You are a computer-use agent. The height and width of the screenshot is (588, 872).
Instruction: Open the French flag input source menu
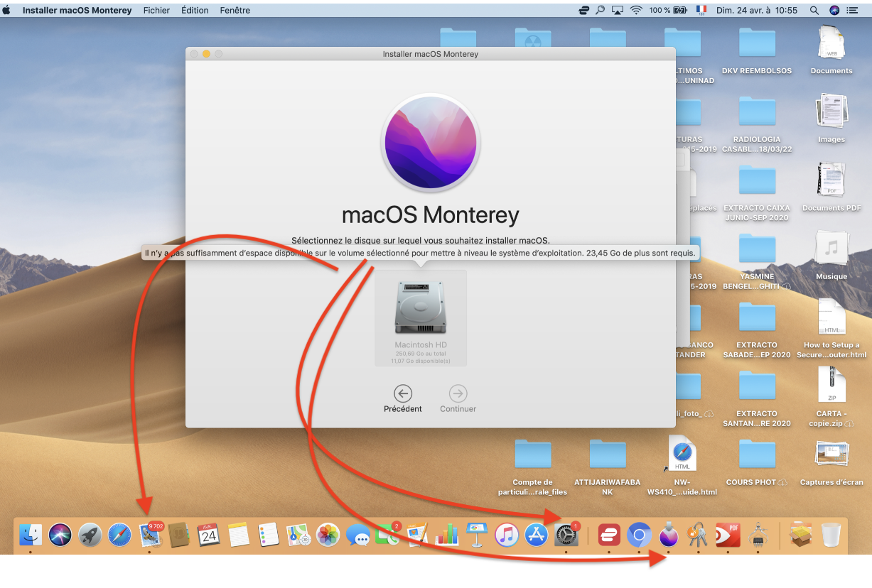[x=701, y=10]
